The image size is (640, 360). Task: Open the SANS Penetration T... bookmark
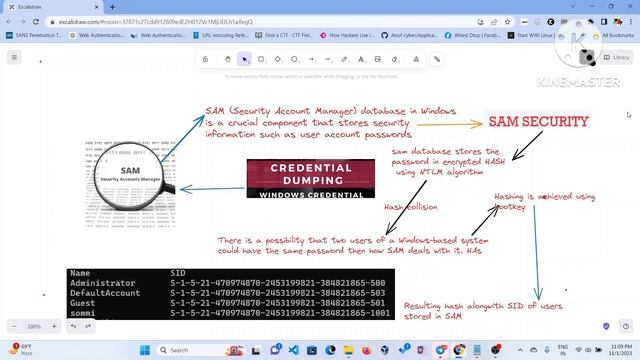[x=34, y=36]
